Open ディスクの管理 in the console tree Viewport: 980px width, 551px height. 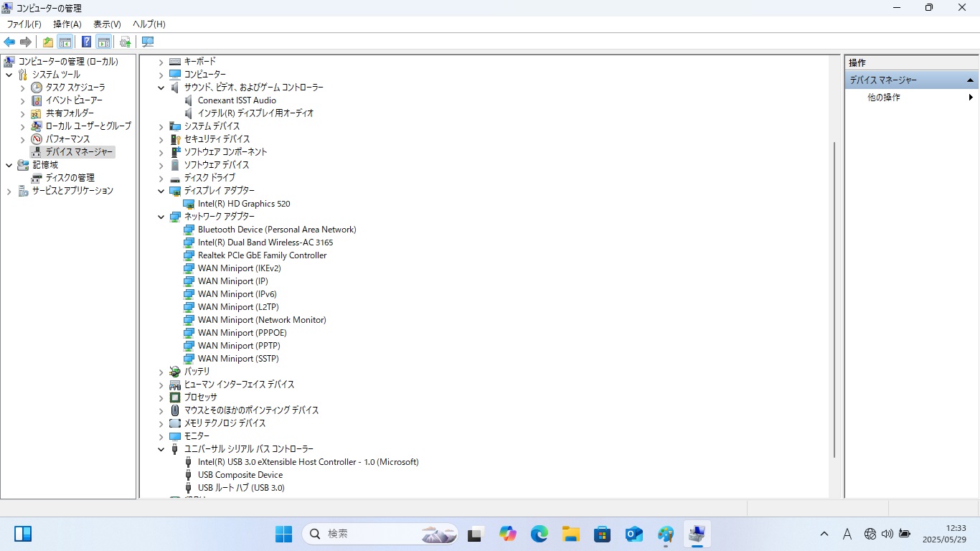coord(70,178)
